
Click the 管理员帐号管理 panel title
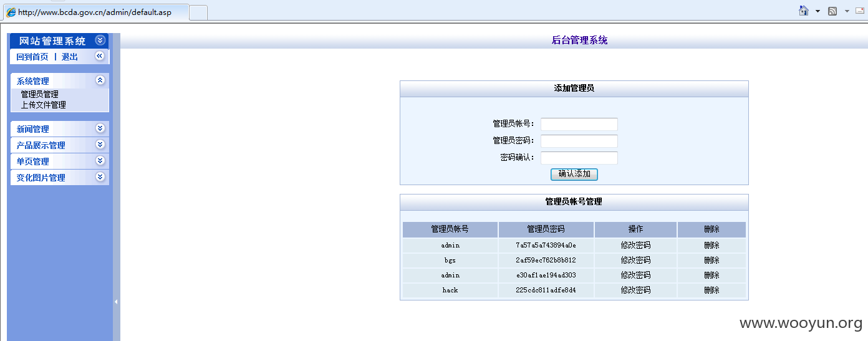click(574, 202)
